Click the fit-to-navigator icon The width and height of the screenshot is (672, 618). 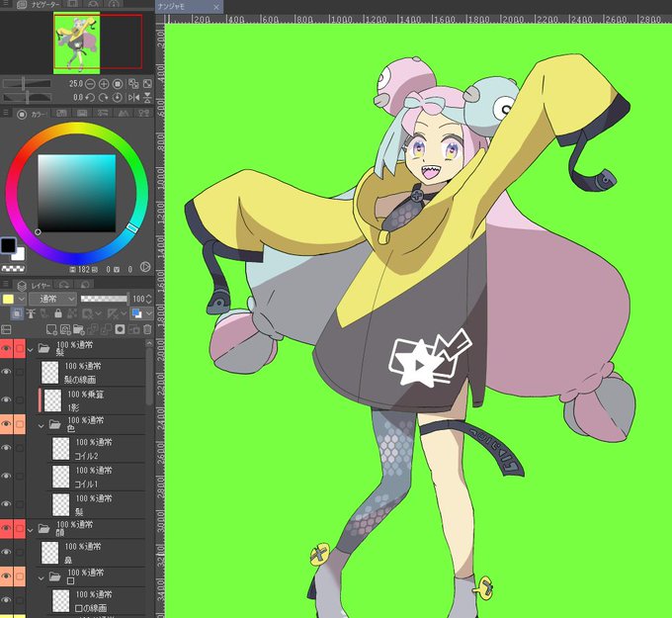133,84
